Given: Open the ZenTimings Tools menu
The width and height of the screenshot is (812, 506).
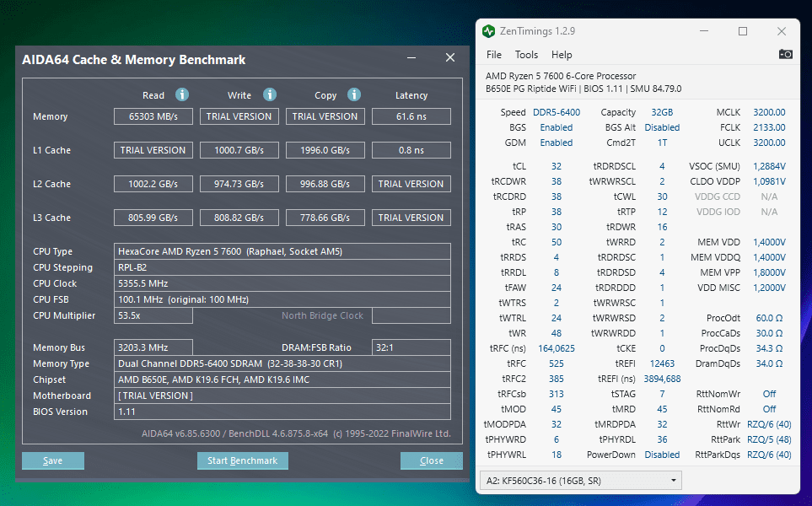Looking at the screenshot, I should pos(526,55).
